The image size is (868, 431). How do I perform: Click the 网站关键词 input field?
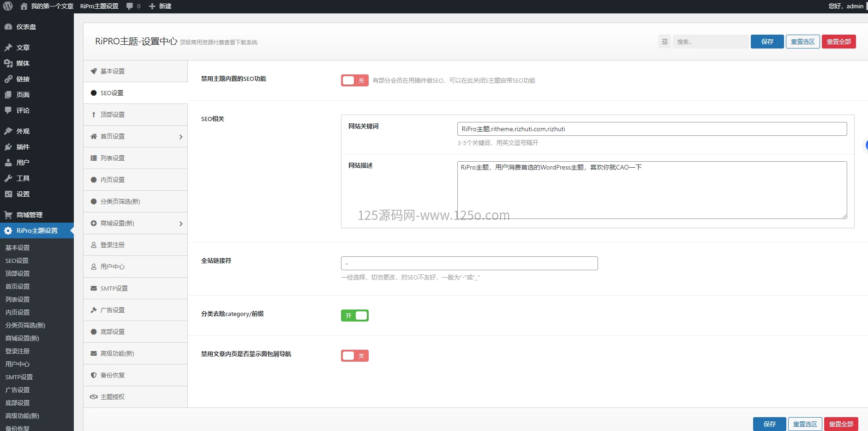point(652,129)
